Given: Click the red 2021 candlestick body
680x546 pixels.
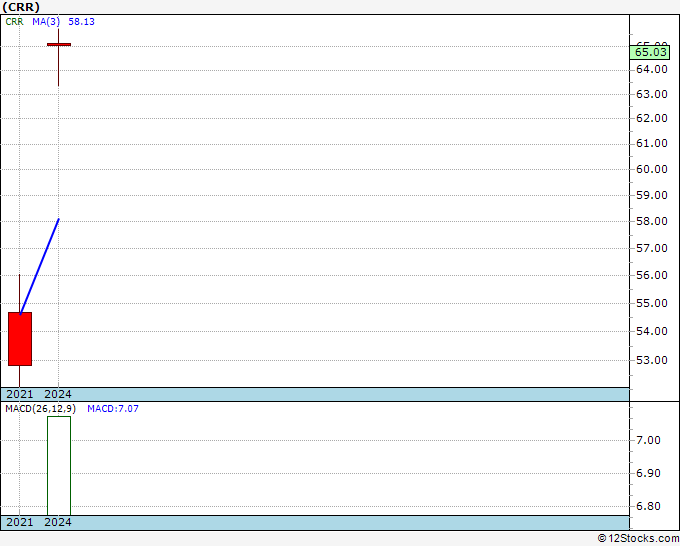Looking at the screenshot, I should 20,339.
